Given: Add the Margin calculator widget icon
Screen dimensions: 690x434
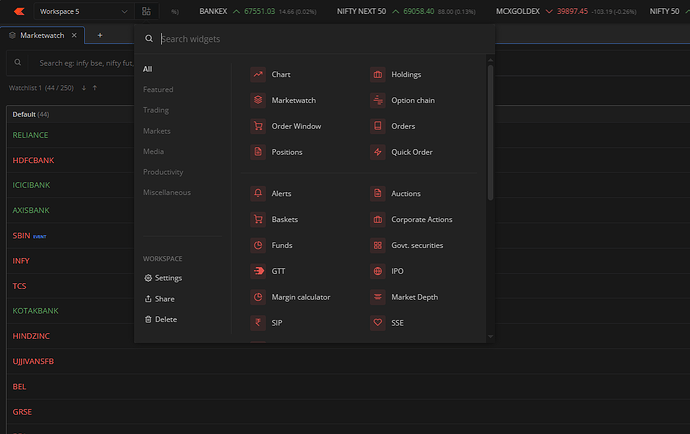Looking at the screenshot, I should (x=258, y=297).
